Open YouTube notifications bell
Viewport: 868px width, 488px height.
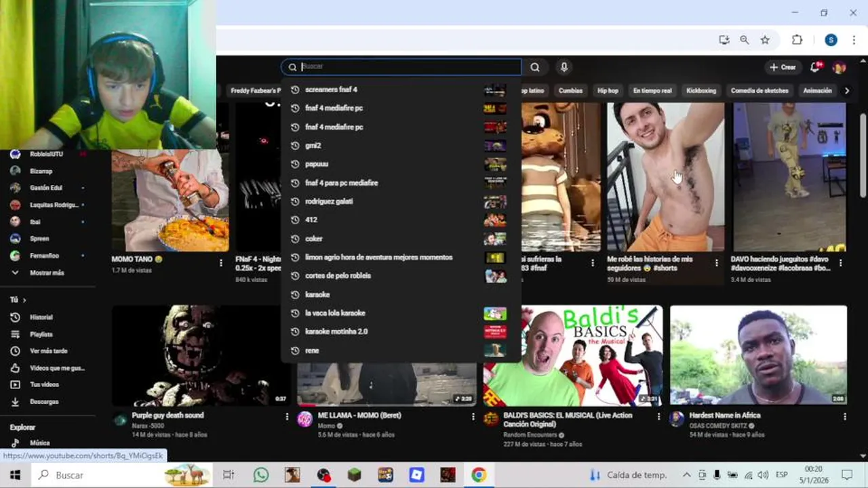[815, 67]
